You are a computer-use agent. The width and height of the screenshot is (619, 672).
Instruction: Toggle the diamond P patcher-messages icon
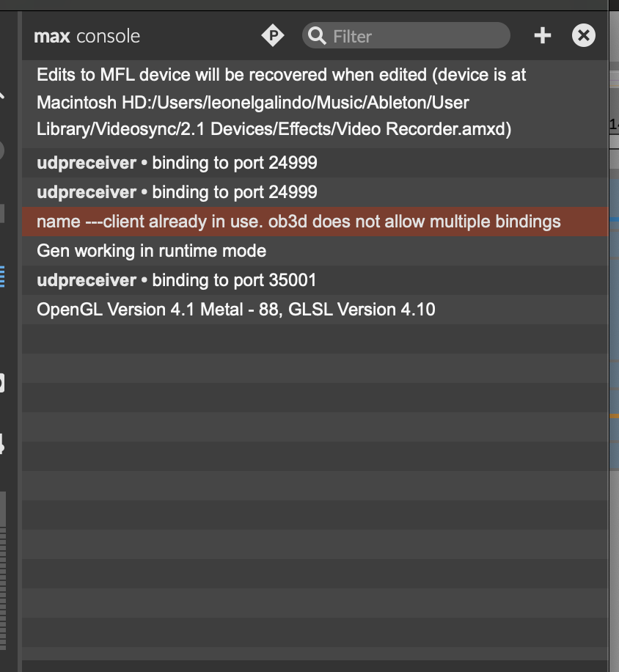273,35
